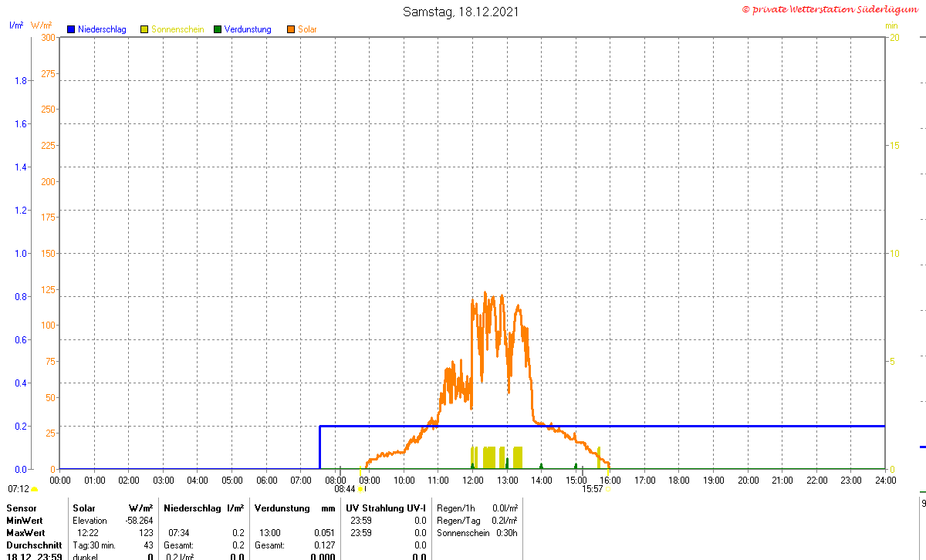Click the green Verdunstung legend swatch
Image resolution: width=926 pixels, height=560 pixels.
coord(218,29)
